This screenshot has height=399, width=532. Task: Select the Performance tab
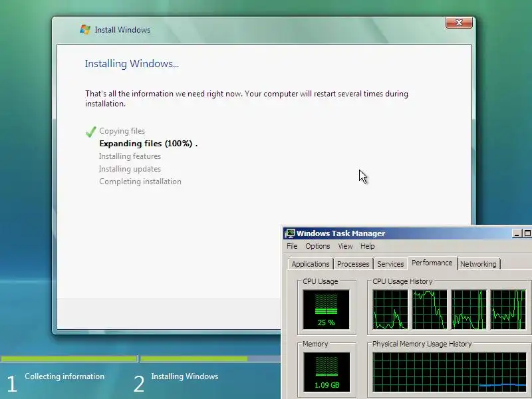432,263
